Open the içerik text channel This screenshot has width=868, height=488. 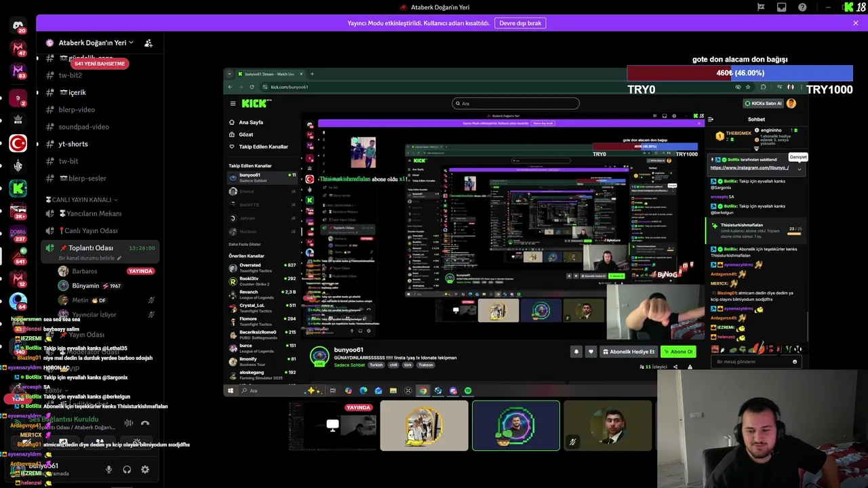[102, 92]
